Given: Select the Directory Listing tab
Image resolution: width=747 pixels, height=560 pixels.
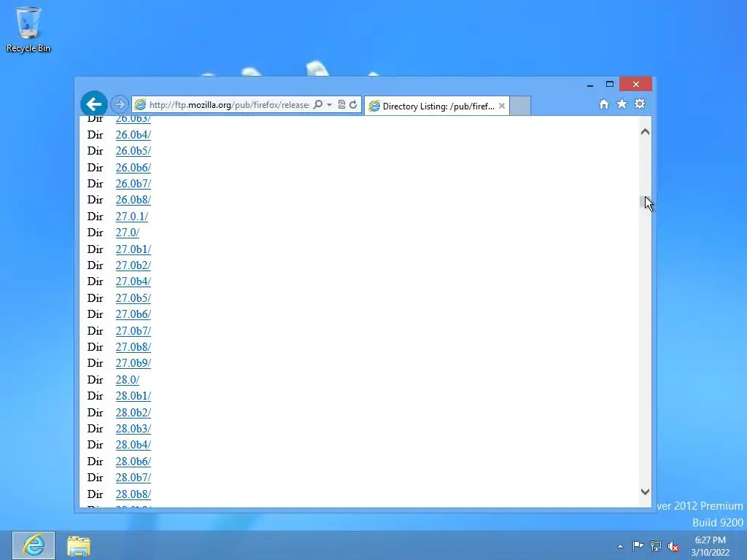Looking at the screenshot, I should click(437, 106).
